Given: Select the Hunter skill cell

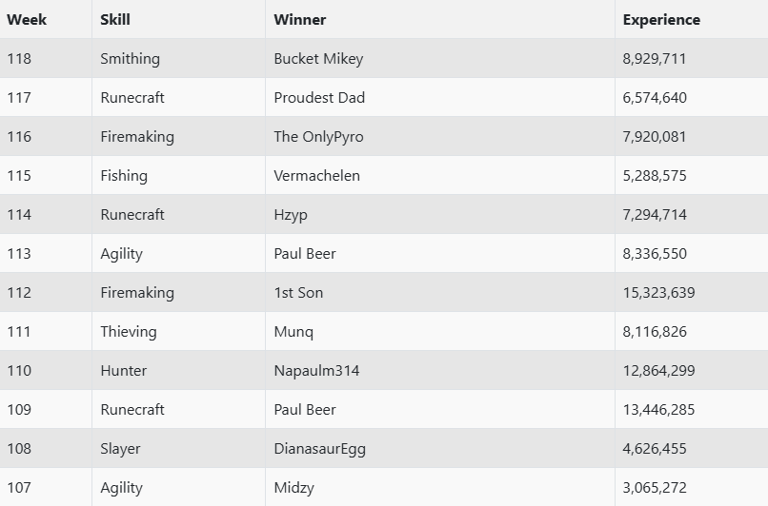Looking at the screenshot, I should pos(123,371).
